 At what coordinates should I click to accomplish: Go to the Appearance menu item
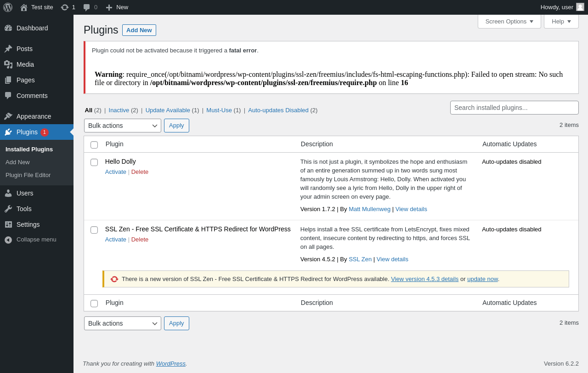point(37,116)
